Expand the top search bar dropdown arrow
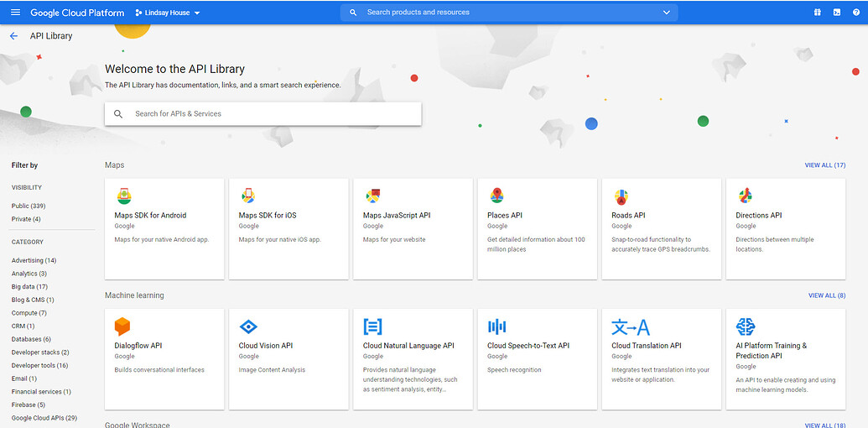 pos(665,13)
